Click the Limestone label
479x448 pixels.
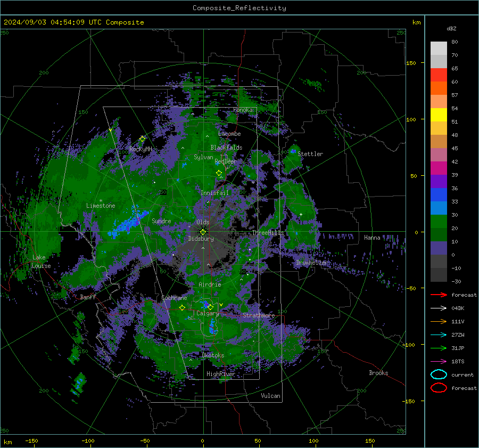101,206
